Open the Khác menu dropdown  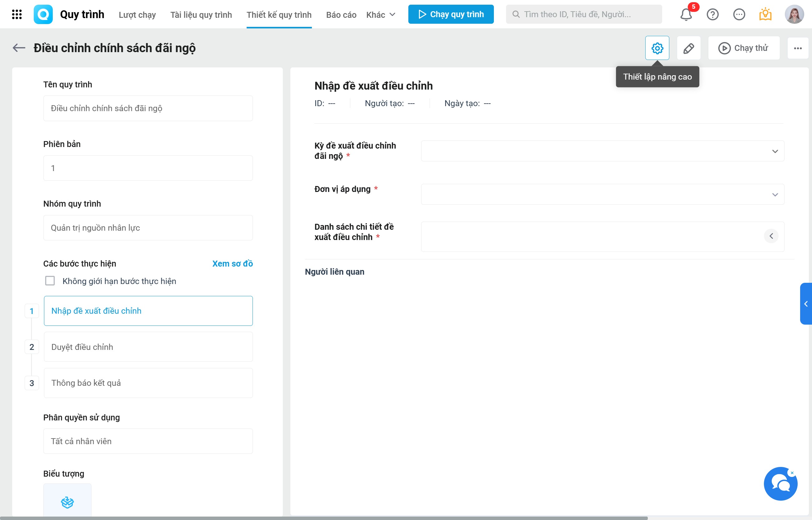coord(381,15)
